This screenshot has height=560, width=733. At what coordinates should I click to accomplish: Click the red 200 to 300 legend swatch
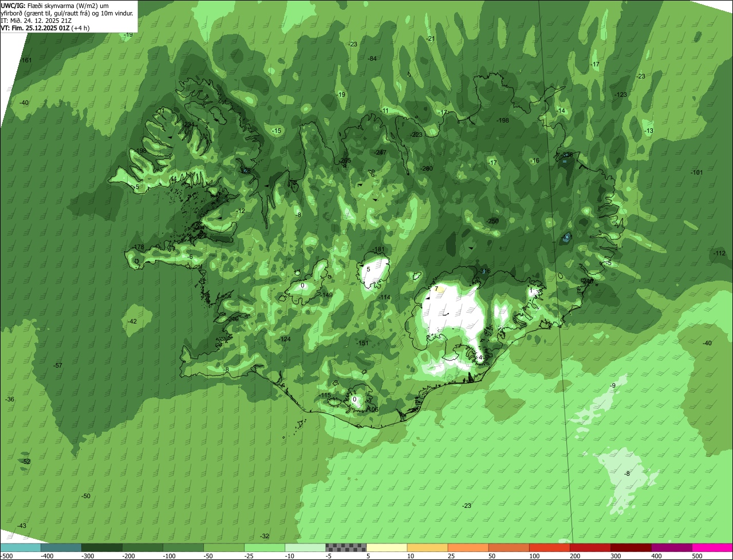(x=590, y=547)
